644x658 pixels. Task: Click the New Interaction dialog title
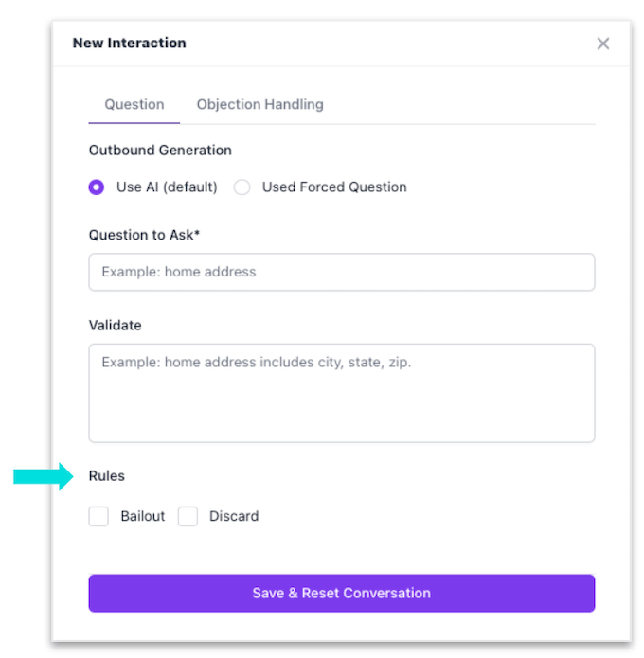[129, 43]
